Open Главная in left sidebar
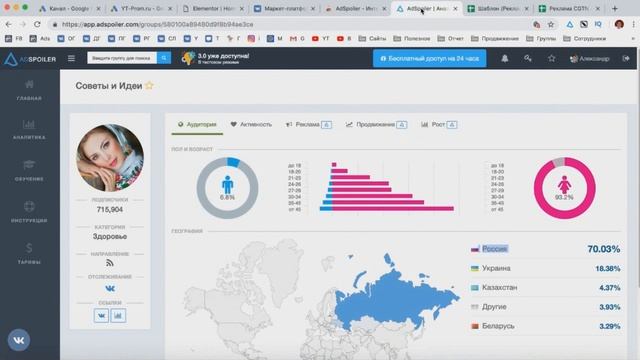 [x=29, y=90]
